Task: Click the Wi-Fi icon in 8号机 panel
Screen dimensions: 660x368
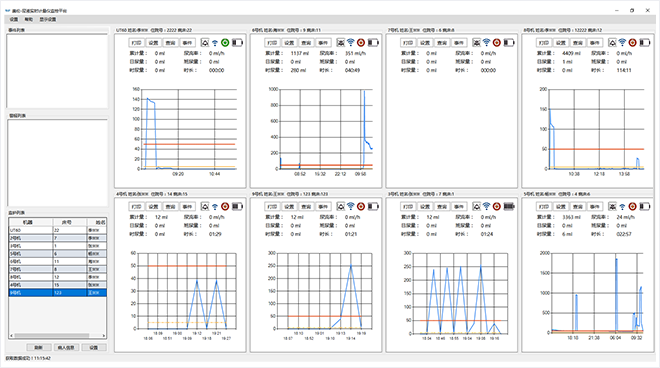Action: pyautogui.click(x=622, y=43)
